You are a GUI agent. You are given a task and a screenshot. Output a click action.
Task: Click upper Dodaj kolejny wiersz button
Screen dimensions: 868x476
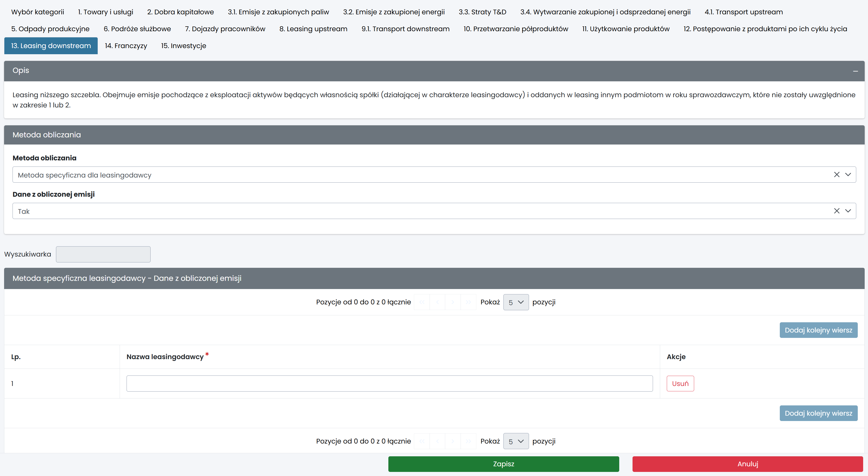pyautogui.click(x=818, y=330)
